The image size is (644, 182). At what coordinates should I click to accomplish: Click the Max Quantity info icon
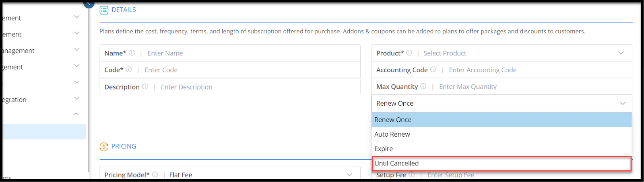423,86
